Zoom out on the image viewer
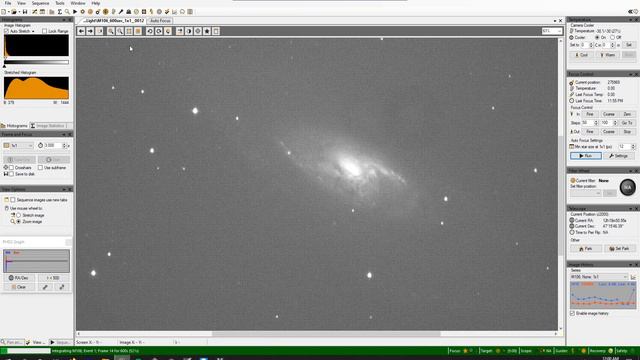The image size is (640, 360). click(x=120, y=31)
